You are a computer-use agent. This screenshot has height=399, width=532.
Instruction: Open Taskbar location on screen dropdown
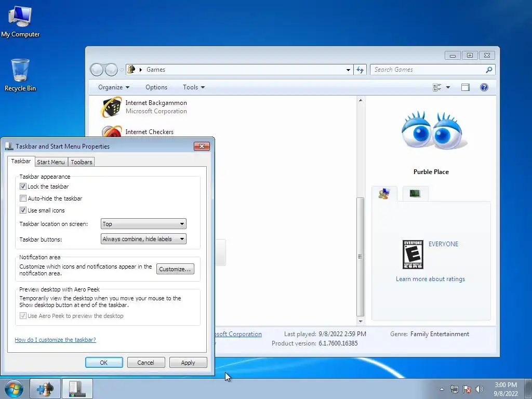click(x=143, y=223)
